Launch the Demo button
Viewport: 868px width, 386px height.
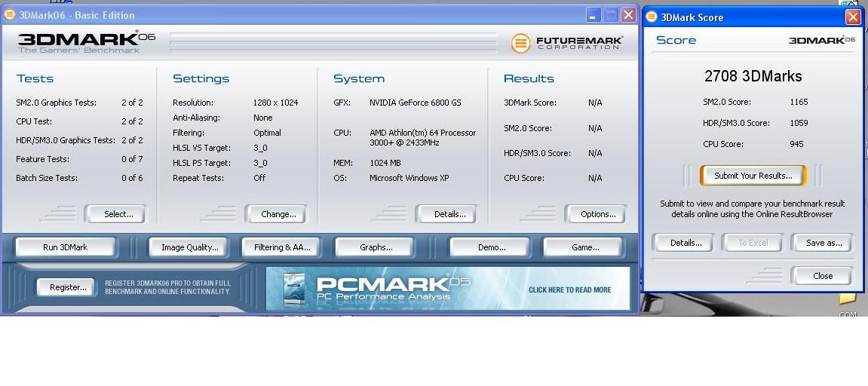[x=492, y=247]
